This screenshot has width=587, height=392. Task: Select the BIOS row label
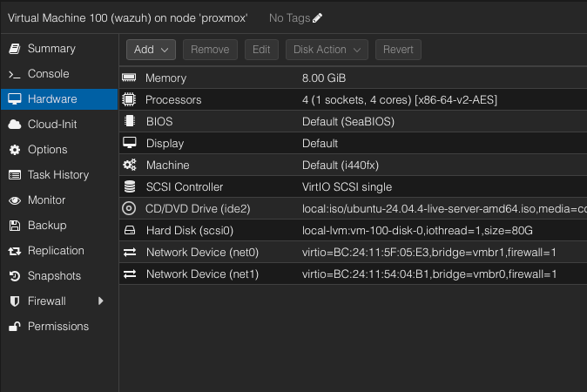coord(159,122)
